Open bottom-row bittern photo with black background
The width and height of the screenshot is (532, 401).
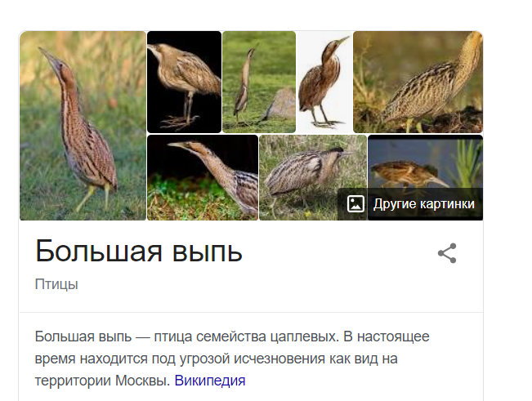[x=203, y=177]
